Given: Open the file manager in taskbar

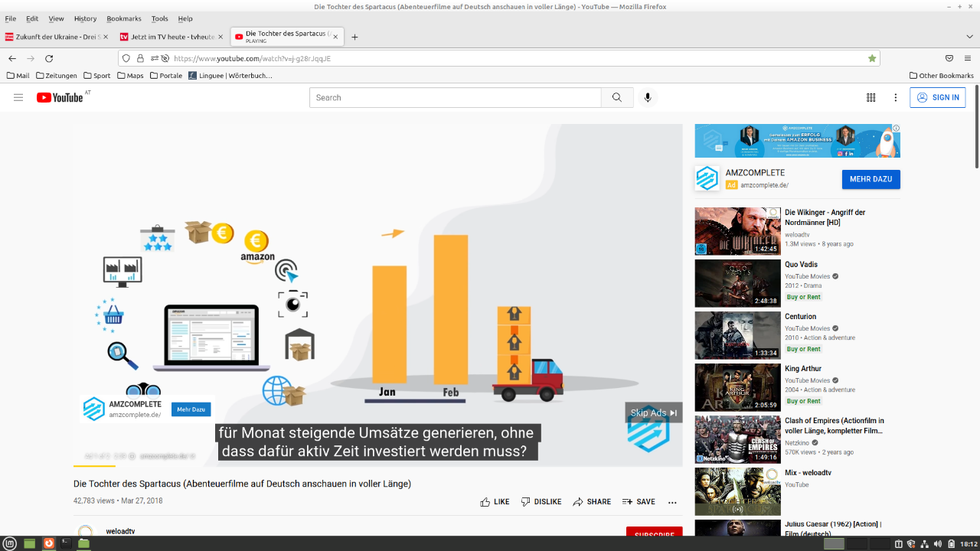Looking at the screenshot, I should click(83, 543).
